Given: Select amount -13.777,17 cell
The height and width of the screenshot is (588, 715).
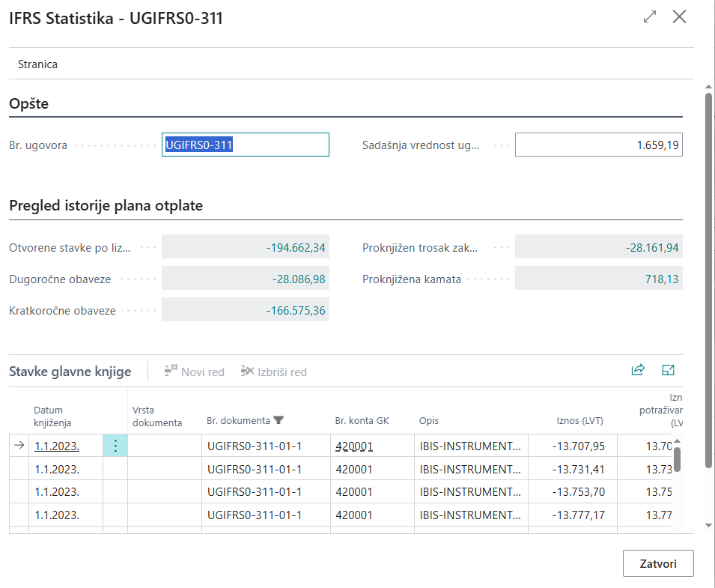Looking at the screenshot, I should coord(573,515).
